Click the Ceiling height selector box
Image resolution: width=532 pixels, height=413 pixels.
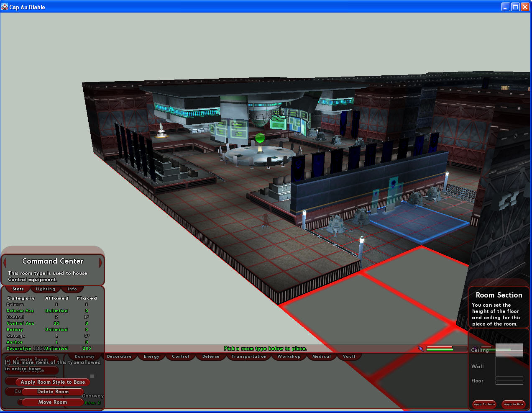(509, 350)
